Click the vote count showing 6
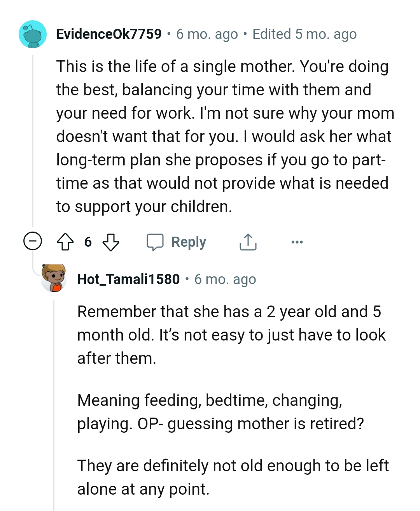Viewport: 420px width, 511px height. 88,242
